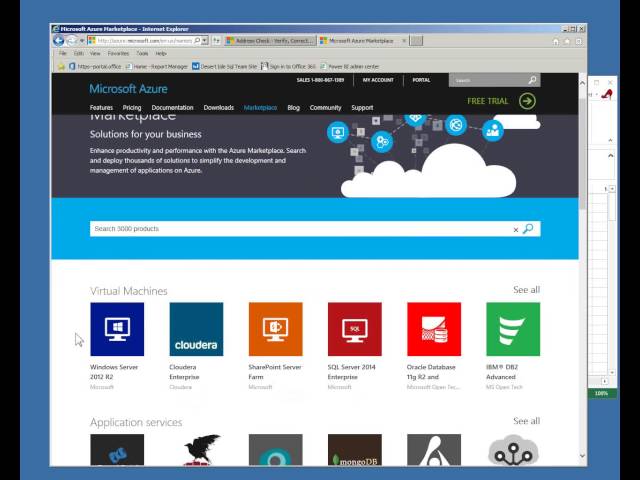640x480 pixels.
Task: Clear the marketplace search with X
Action: (516, 230)
